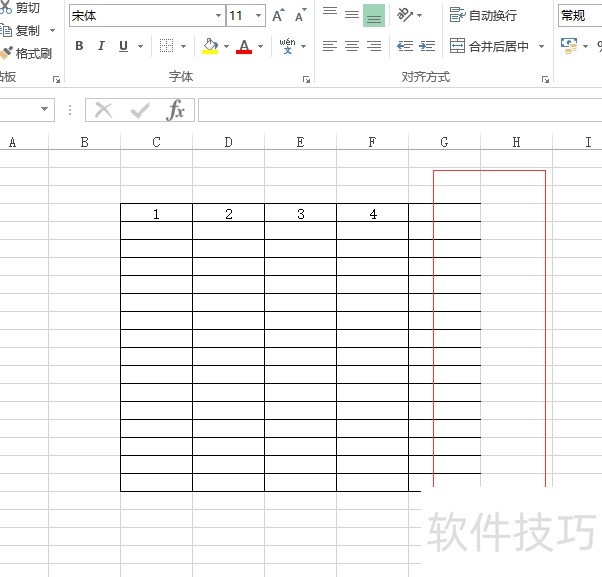
Task: Open the clipboard group dialog launcher
Action: 56,79
